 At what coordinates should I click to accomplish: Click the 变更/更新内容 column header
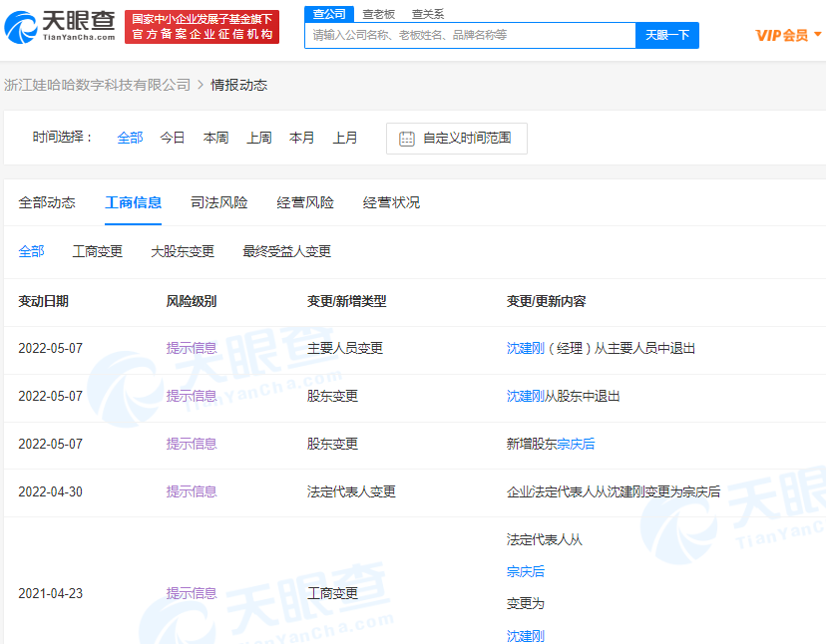(x=547, y=301)
